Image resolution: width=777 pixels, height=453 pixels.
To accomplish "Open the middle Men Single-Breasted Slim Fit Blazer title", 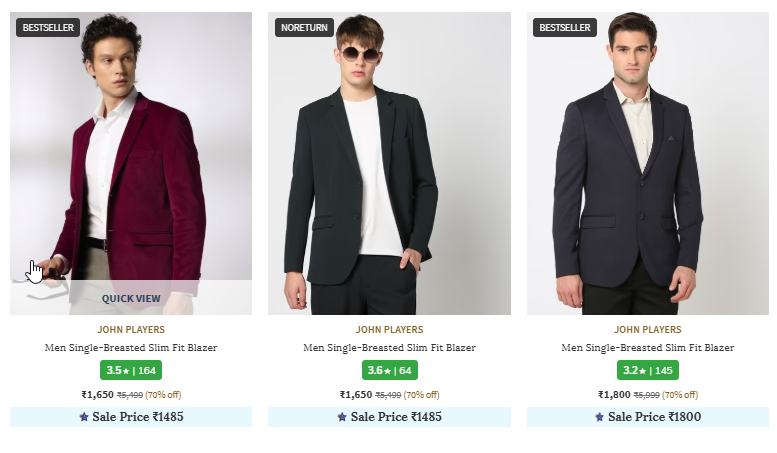I will 389,348.
